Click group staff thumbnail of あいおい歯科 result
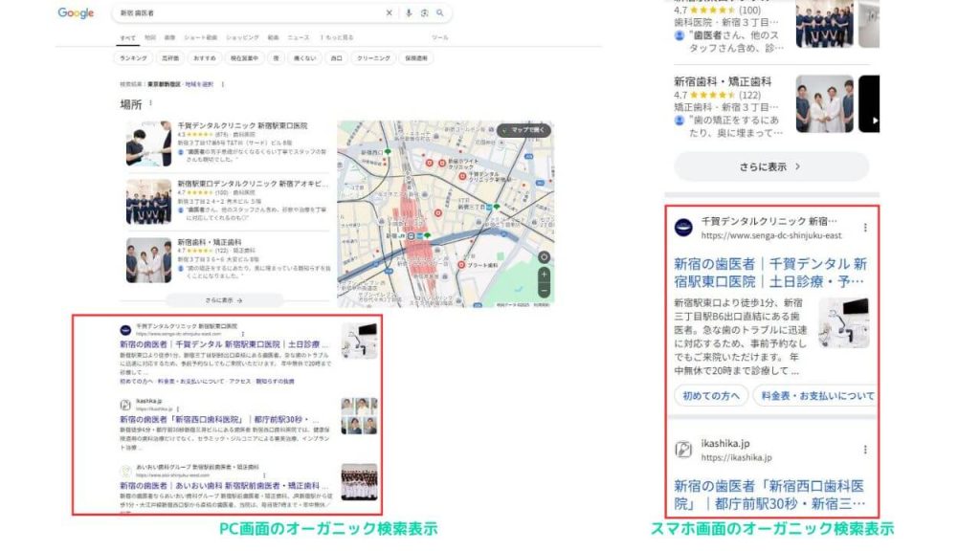Screen dimensions: 980x551 point(360,482)
